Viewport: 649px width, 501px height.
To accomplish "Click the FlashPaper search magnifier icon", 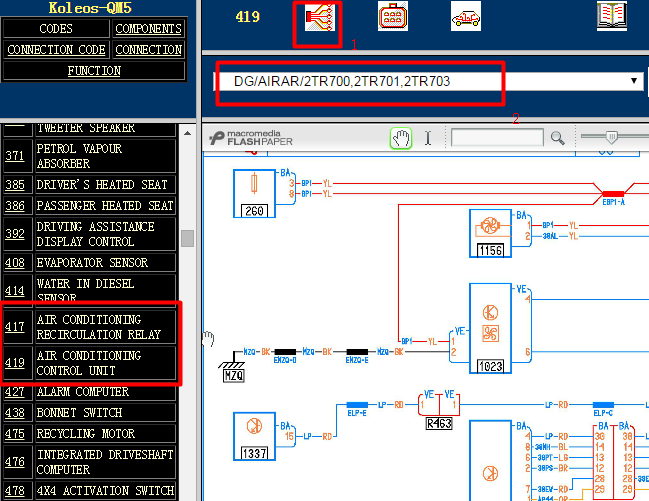I will 558,138.
